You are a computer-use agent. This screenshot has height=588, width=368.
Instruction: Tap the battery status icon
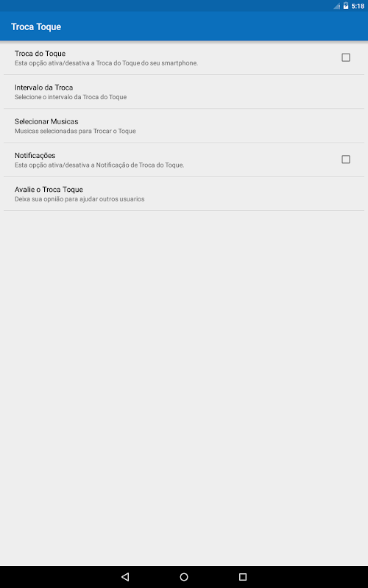(x=345, y=6)
